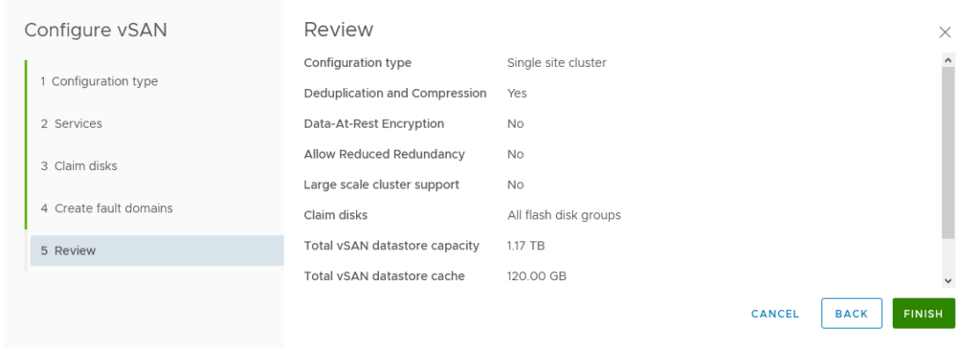The height and width of the screenshot is (348, 980).
Task: Click the Deduplication and Compression label
Action: [395, 93]
